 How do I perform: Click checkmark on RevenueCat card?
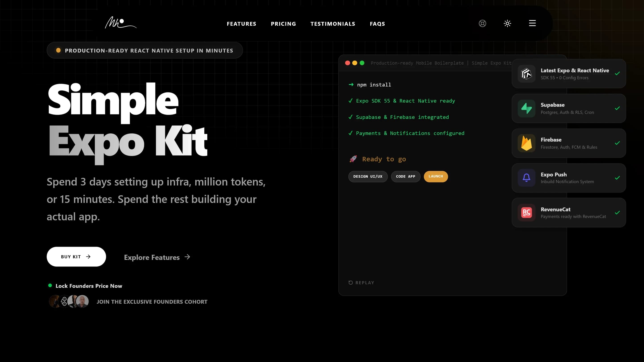(617, 213)
